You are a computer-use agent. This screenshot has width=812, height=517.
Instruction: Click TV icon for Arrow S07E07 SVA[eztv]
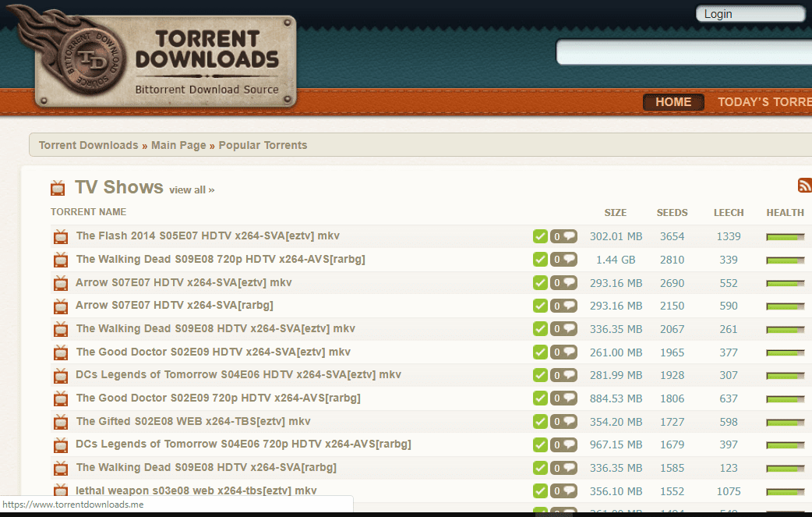[x=61, y=283]
